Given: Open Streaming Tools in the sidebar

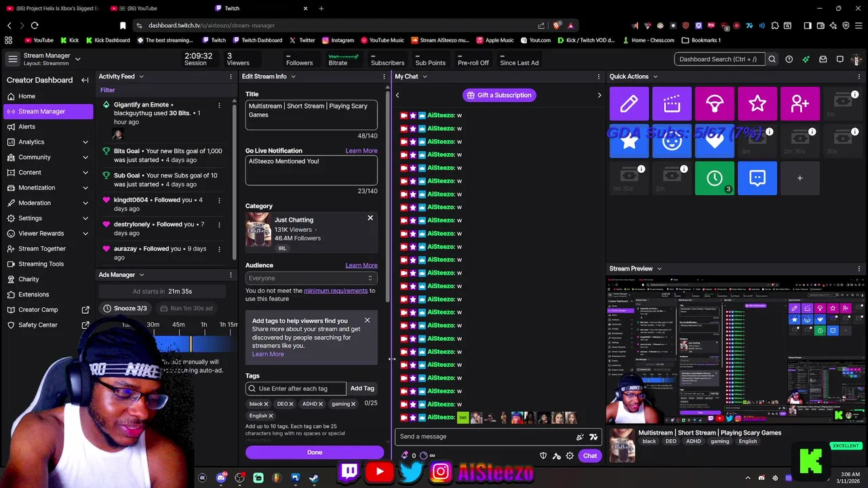Looking at the screenshot, I should coord(48,264).
